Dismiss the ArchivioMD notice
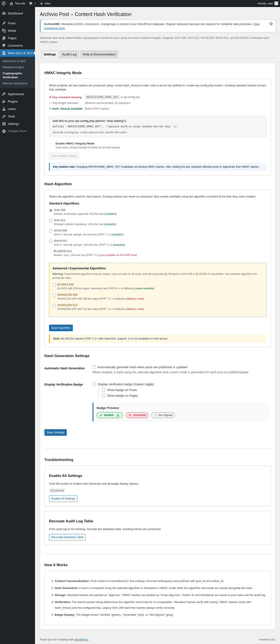Screen dimensions: 280x644 coord(271,24)
